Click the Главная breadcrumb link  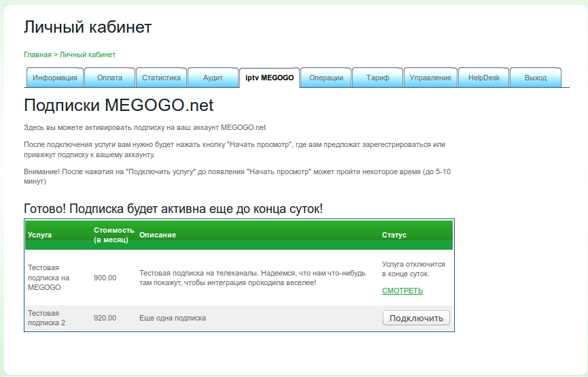[37, 54]
